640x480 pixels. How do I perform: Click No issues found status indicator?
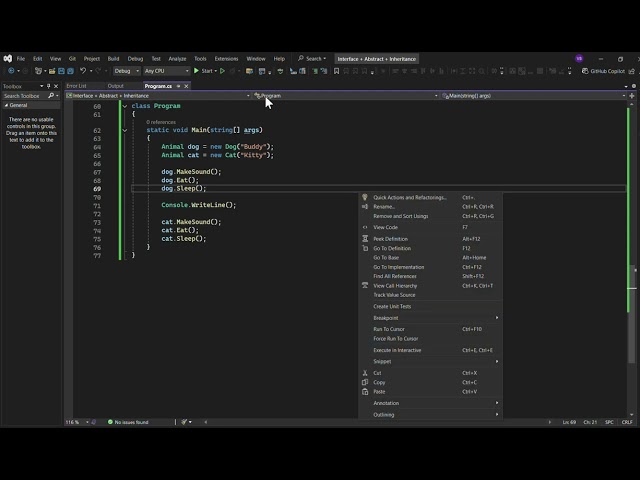(x=128, y=422)
